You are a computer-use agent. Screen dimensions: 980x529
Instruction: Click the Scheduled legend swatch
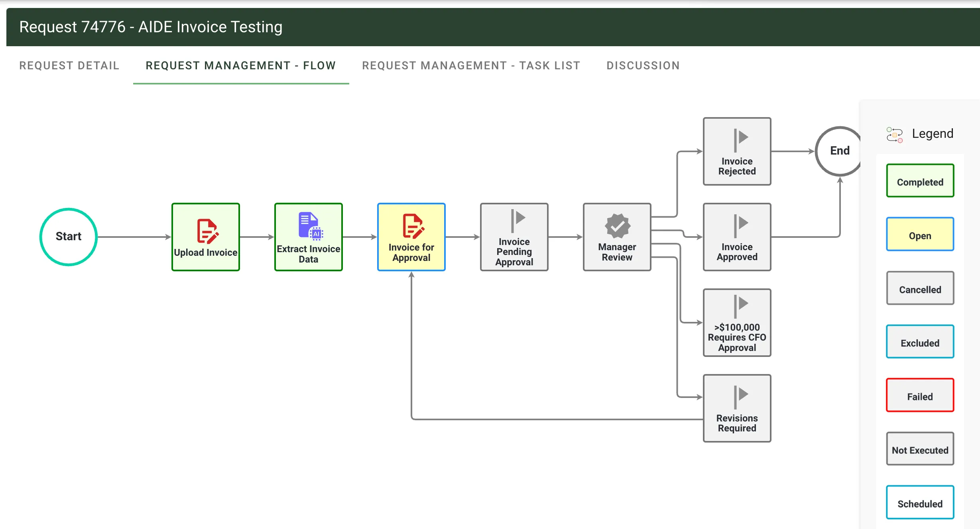pos(920,502)
